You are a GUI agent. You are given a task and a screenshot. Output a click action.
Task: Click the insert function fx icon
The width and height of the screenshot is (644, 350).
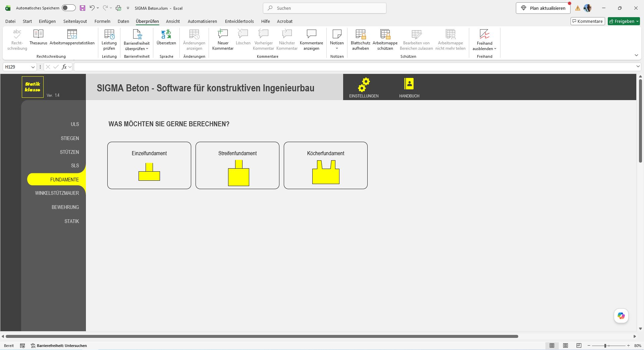point(64,67)
